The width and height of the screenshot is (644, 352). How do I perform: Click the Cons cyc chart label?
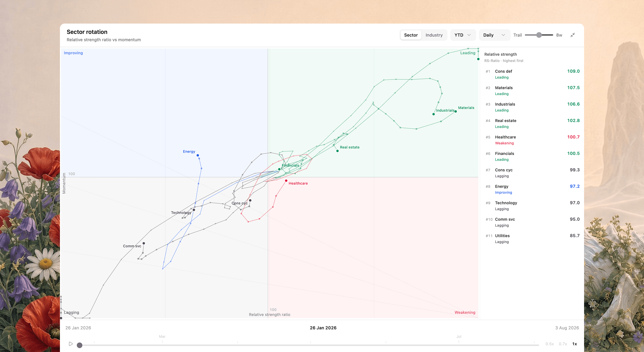pos(240,203)
